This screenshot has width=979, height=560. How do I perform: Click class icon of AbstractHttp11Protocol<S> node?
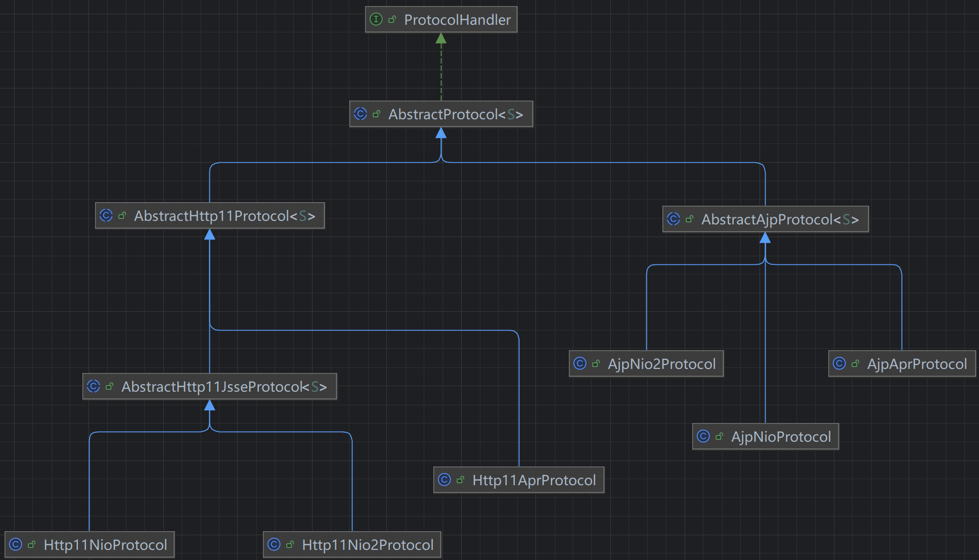click(106, 216)
